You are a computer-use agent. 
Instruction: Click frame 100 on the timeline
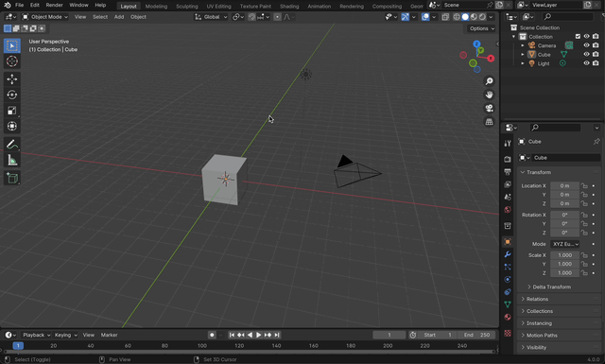(202, 346)
